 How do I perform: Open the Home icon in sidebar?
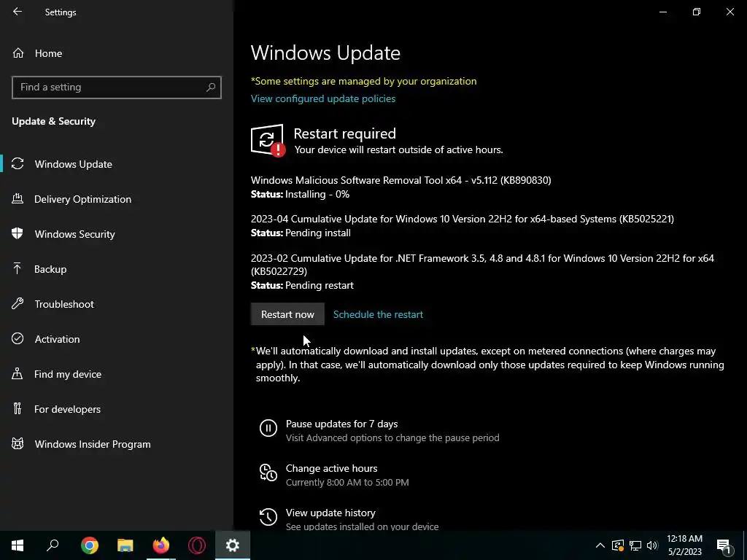[x=18, y=52]
